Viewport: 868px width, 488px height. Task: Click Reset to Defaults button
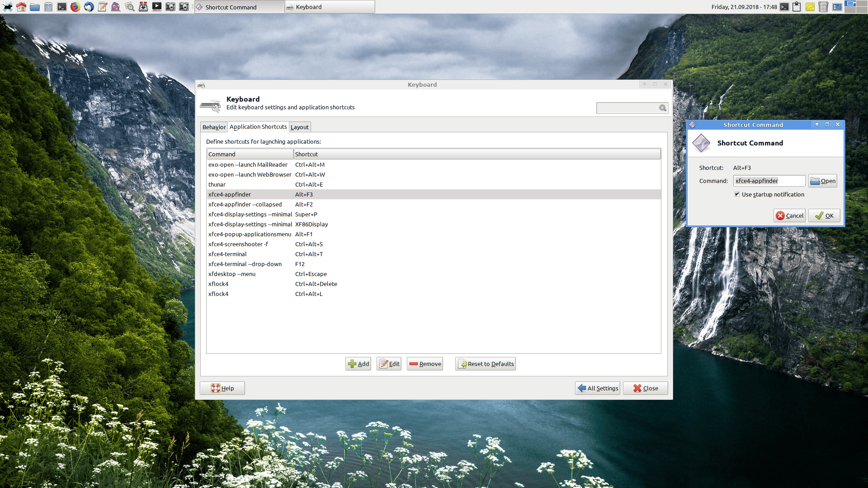point(486,364)
